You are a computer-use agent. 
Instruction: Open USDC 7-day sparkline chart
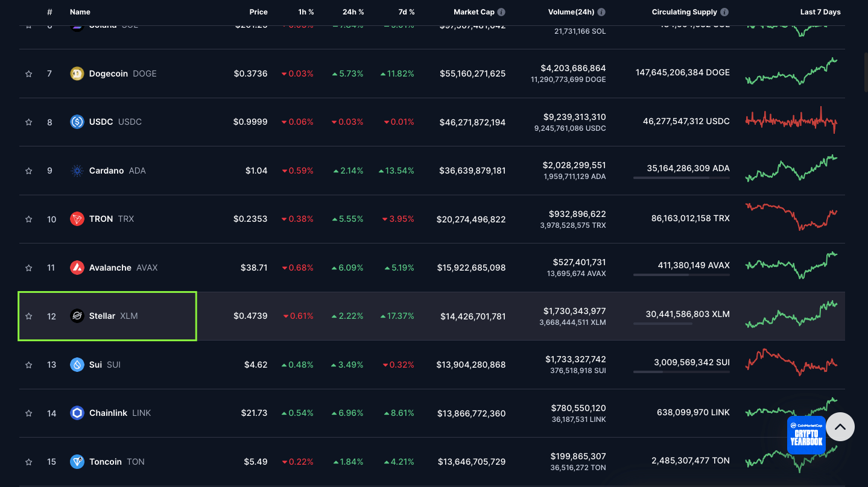coord(791,120)
